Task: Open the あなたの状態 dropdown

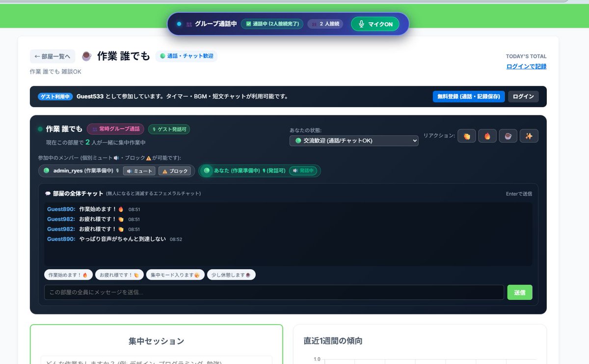Action: [354, 141]
